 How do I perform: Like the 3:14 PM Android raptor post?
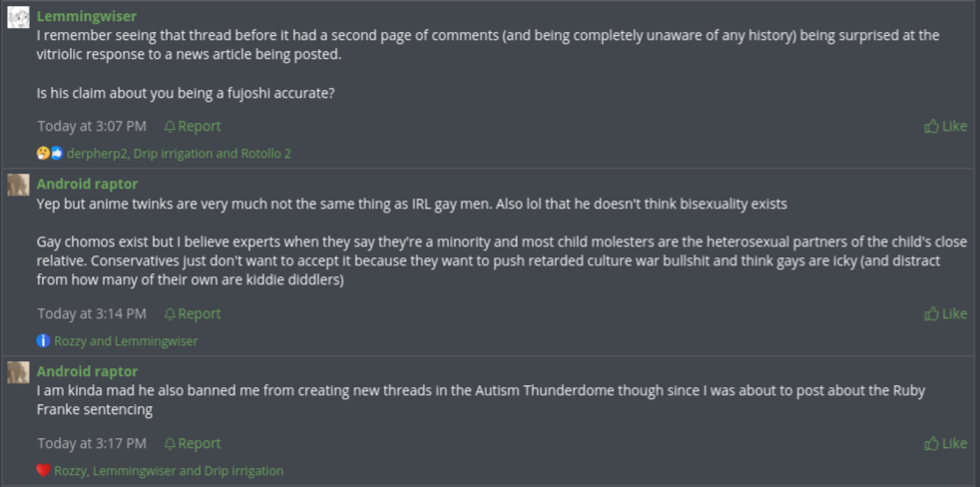tap(945, 313)
